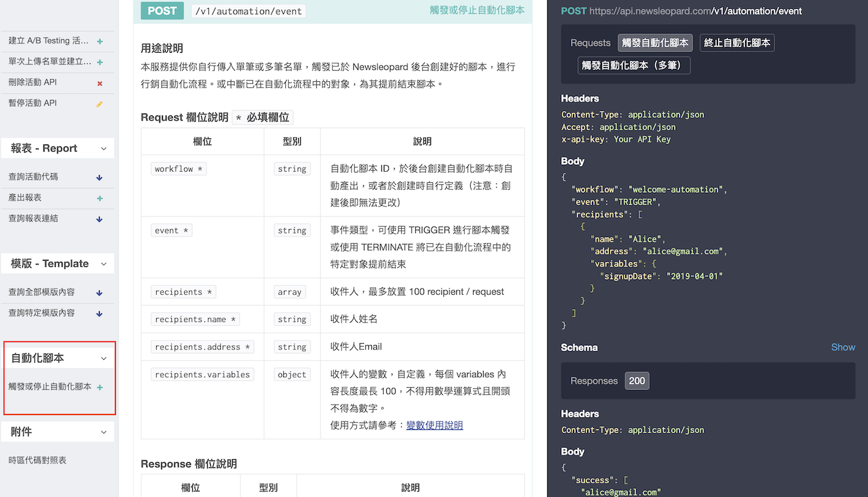This screenshot has width=868, height=497.
Task: Click the Schema heading in code panel
Action: (579, 347)
